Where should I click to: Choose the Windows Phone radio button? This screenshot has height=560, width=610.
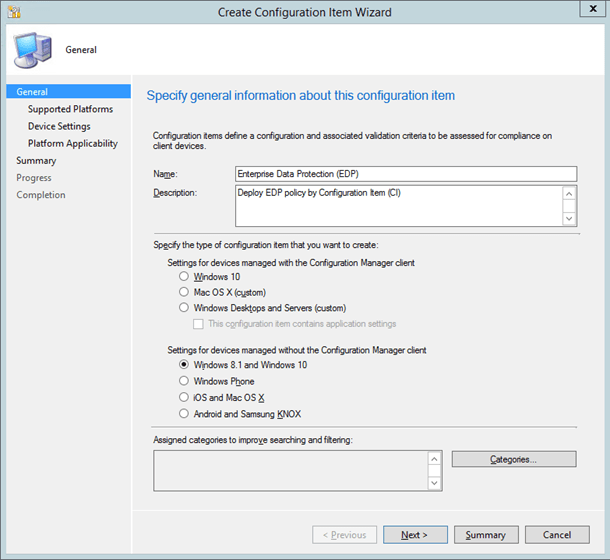[183, 381]
